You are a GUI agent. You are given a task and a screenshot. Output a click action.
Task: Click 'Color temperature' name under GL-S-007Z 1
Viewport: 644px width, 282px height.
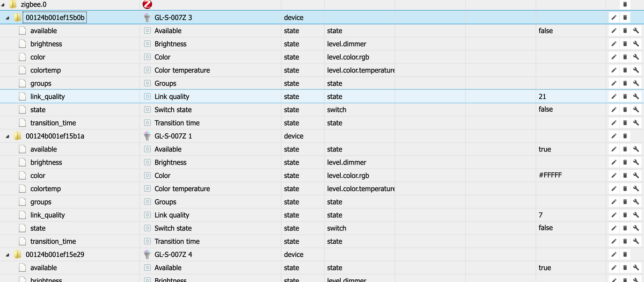click(182, 189)
